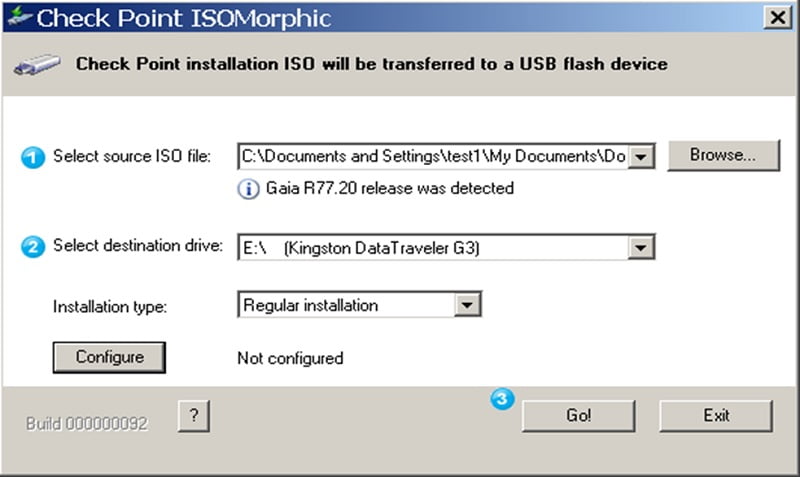Click the Not configured status text
800x477 pixels.
290,358
